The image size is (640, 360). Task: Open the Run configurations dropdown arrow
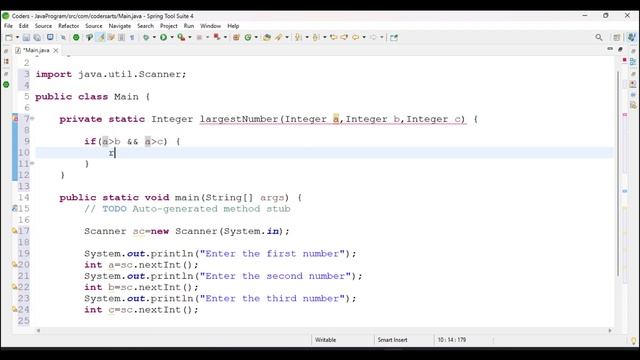click(172, 38)
